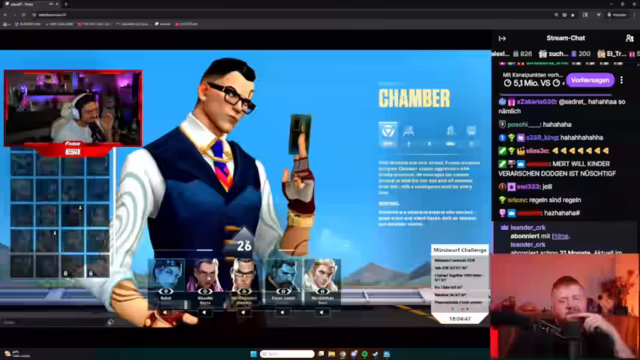
Task: Open three-dot menu beside Vorhersagen button
Action: click(x=622, y=80)
